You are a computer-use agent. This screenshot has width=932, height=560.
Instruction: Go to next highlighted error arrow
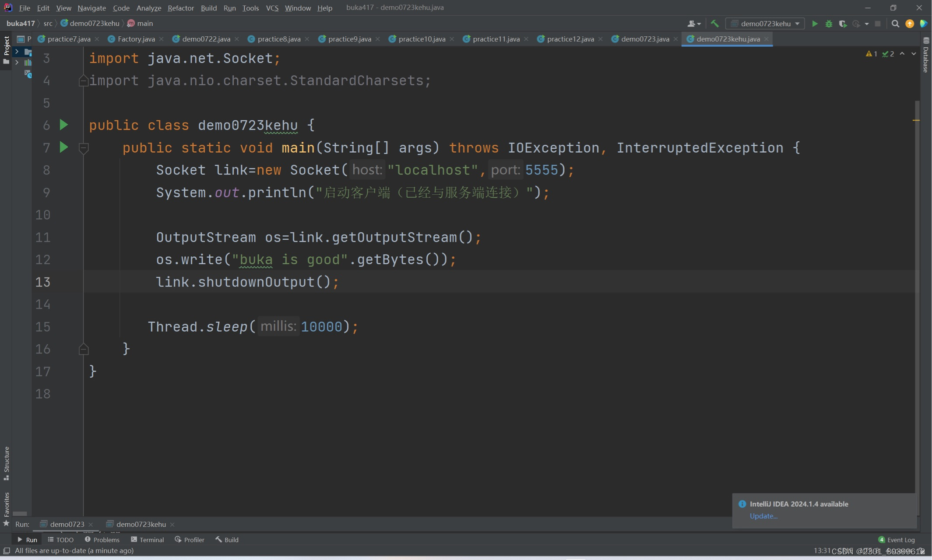[914, 54]
